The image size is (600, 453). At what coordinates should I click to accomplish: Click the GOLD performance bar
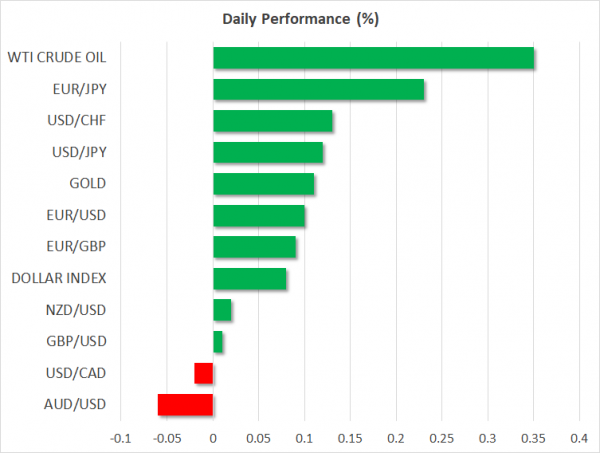pyautogui.click(x=263, y=184)
